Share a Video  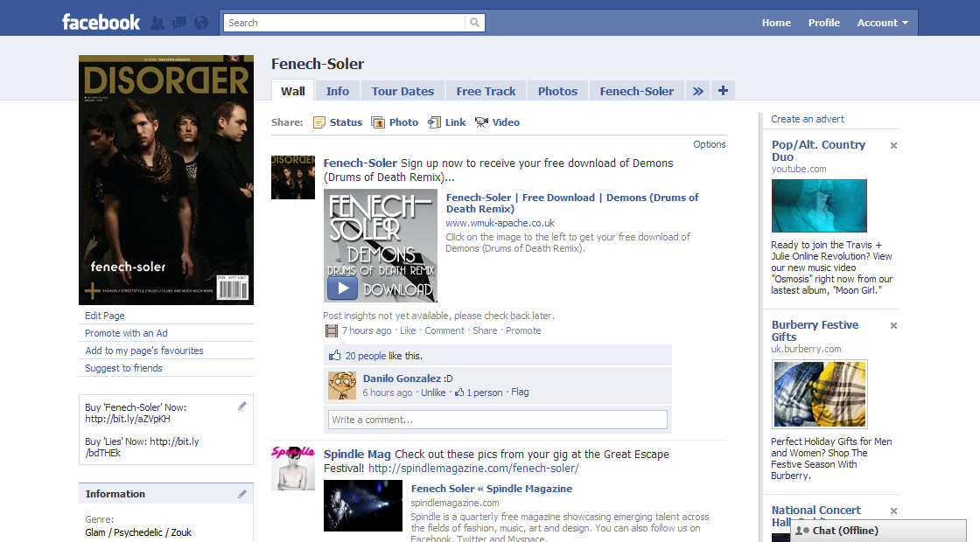(x=497, y=122)
